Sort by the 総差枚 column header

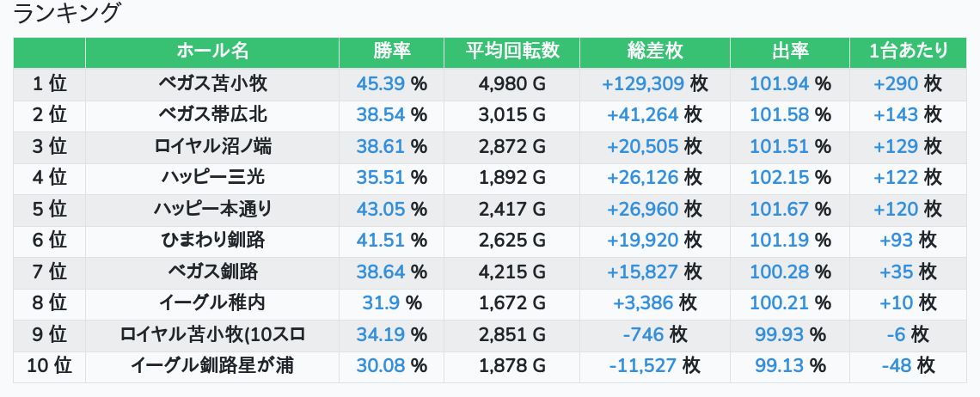pyautogui.click(x=655, y=52)
